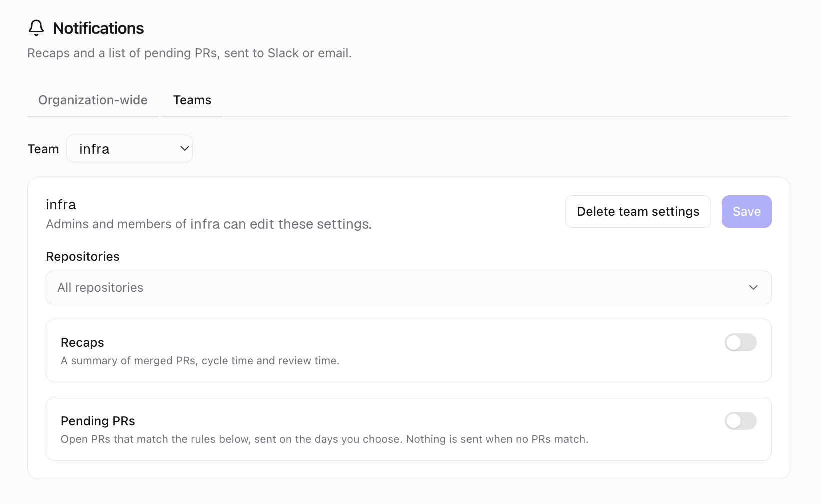Turn on the Pending PRs toggle
821x504 pixels.
tap(740, 421)
